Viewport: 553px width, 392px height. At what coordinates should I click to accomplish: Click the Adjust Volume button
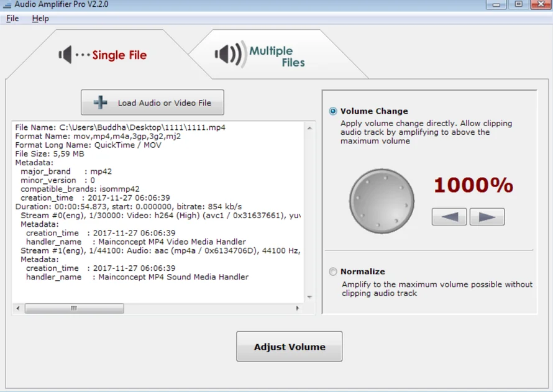(x=289, y=347)
